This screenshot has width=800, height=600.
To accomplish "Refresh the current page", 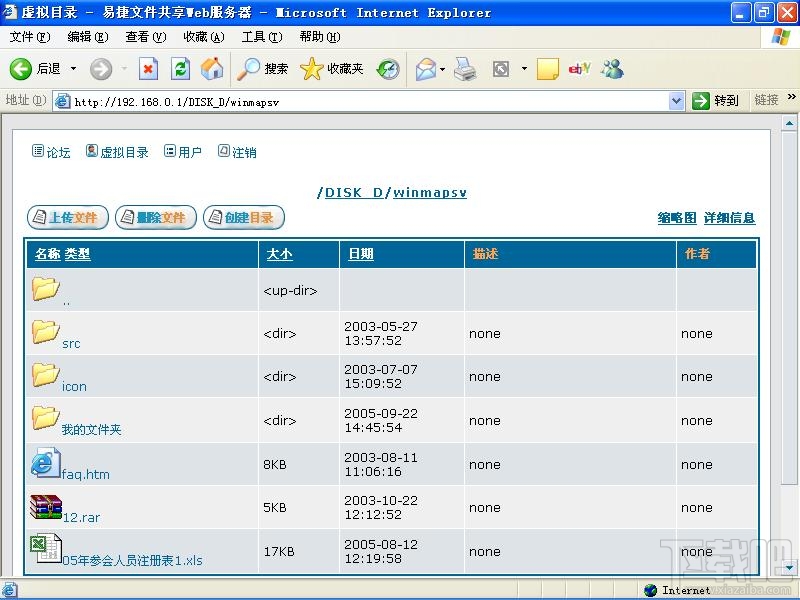I will (x=180, y=70).
